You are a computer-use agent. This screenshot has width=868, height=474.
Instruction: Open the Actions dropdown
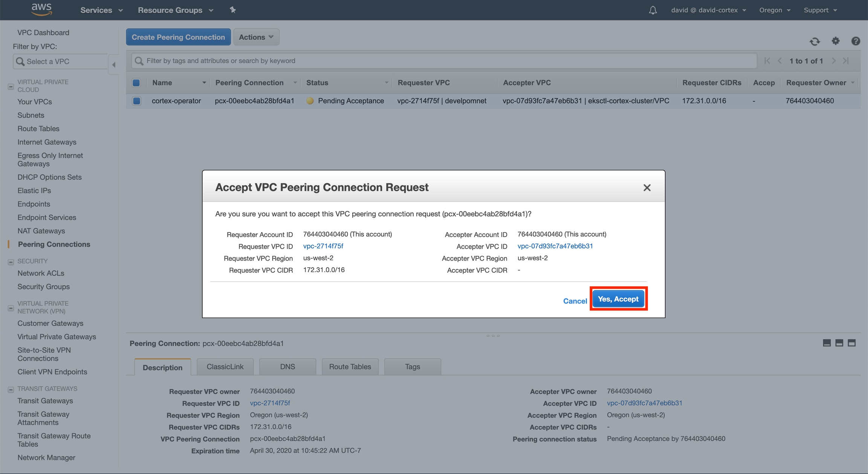(x=256, y=37)
